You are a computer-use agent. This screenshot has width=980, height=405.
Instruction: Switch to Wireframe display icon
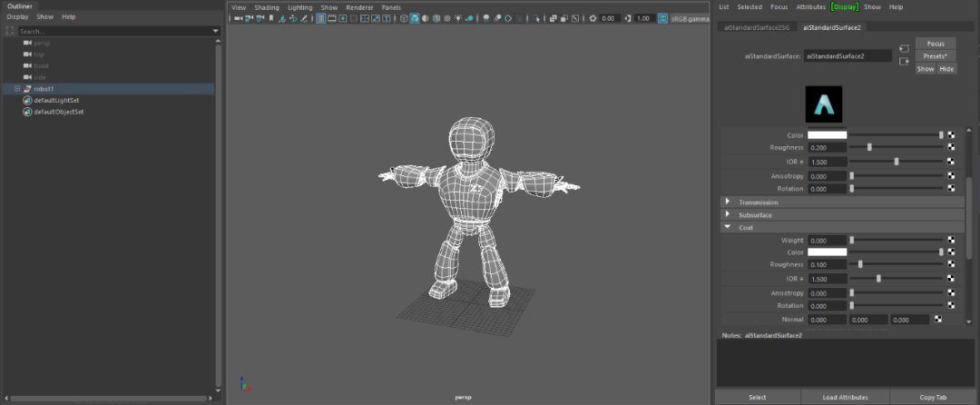tap(404, 19)
